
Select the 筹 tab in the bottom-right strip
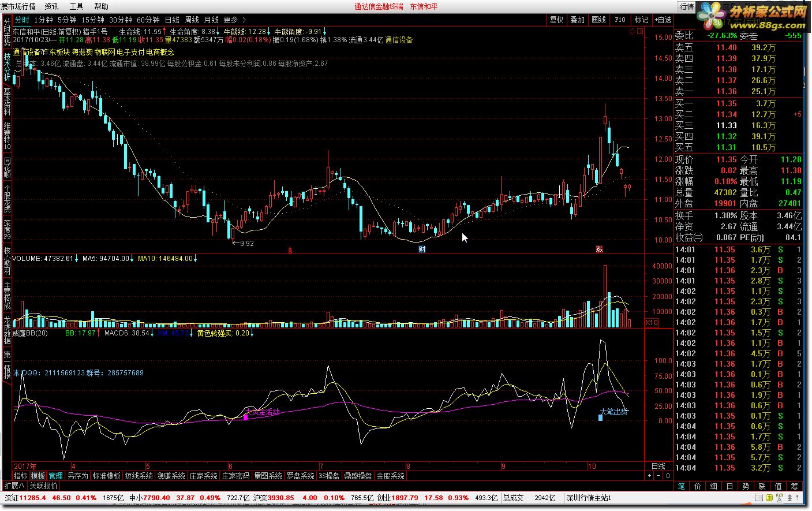795,486
